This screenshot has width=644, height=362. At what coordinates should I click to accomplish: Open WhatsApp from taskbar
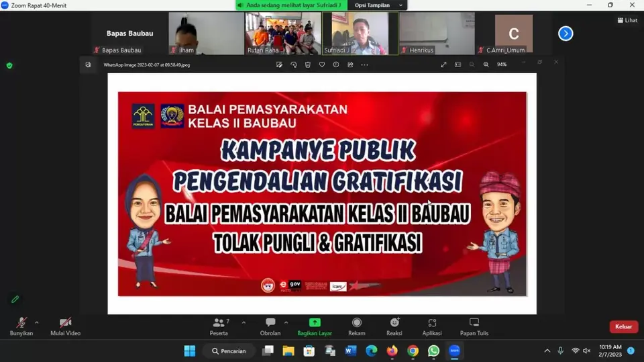coord(433,351)
